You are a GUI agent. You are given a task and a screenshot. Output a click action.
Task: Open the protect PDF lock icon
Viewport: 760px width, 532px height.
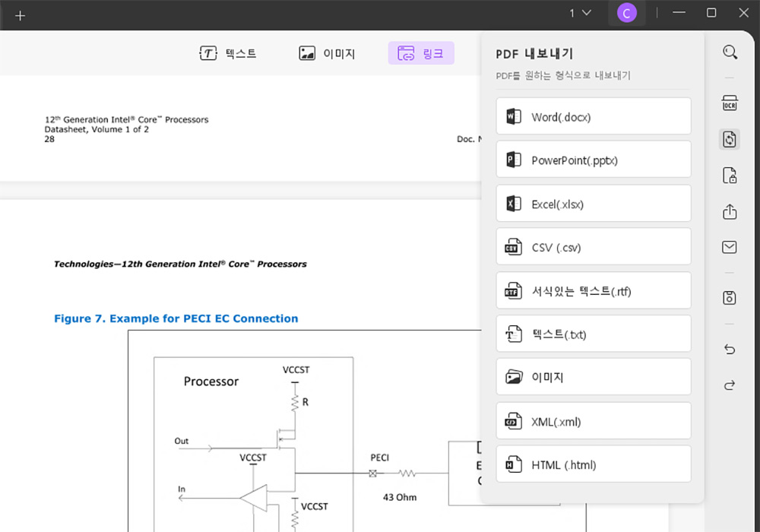(x=730, y=176)
